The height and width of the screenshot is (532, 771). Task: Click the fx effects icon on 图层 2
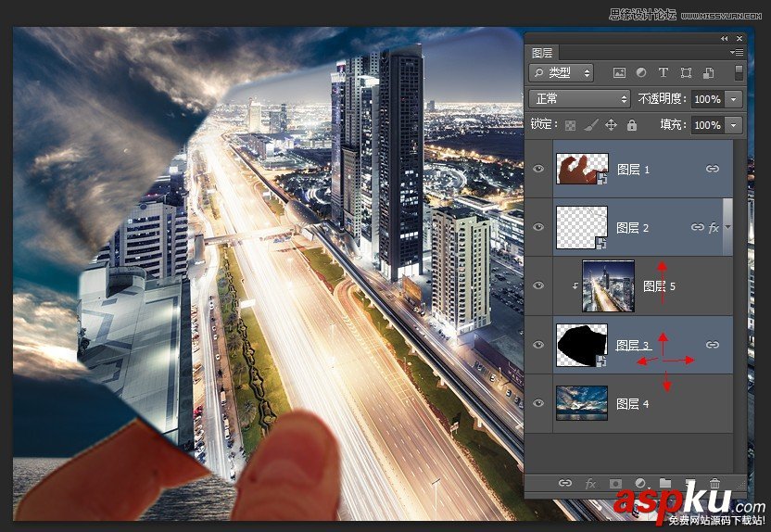tap(714, 228)
